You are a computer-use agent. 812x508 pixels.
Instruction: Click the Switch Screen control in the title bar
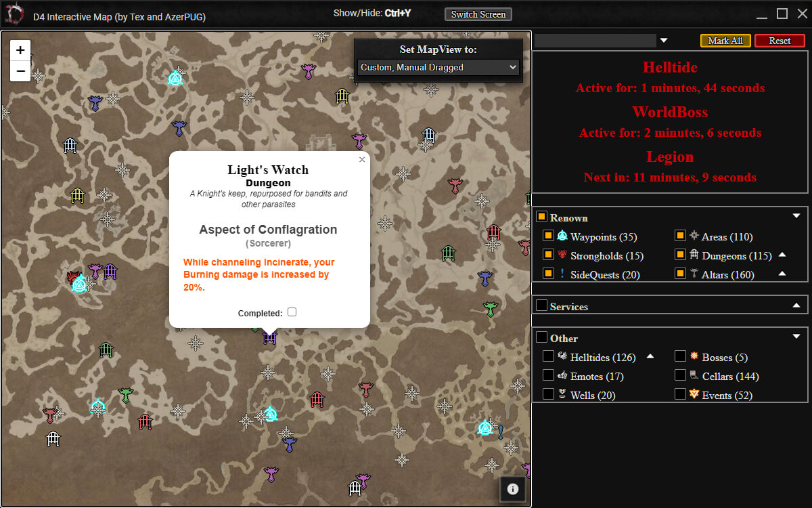coord(478,14)
